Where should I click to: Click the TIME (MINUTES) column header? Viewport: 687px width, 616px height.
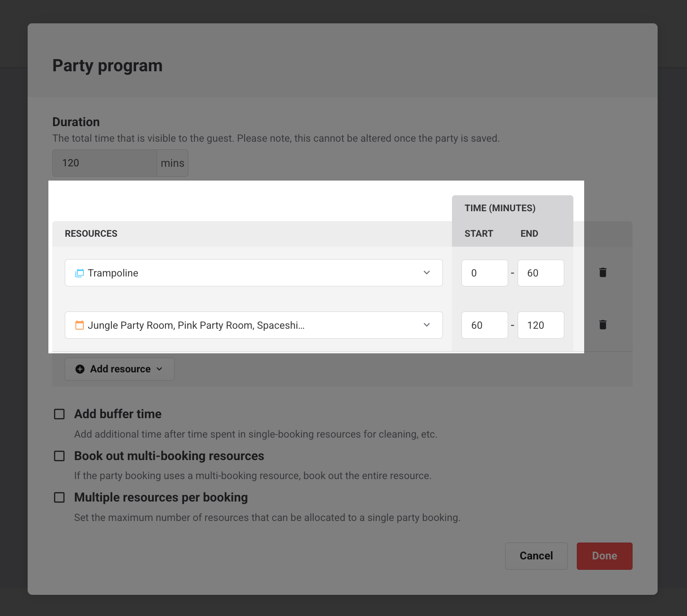point(500,208)
